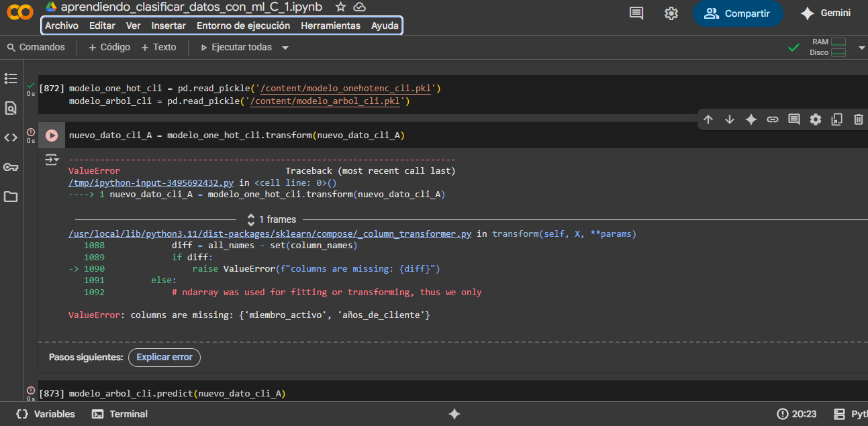Click the cloud save status icon
Image resolution: width=868 pixels, height=426 pixels.
[359, 7]
